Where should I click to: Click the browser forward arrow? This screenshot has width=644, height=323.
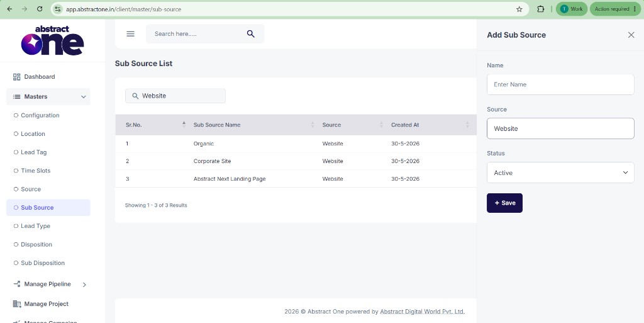25,9
